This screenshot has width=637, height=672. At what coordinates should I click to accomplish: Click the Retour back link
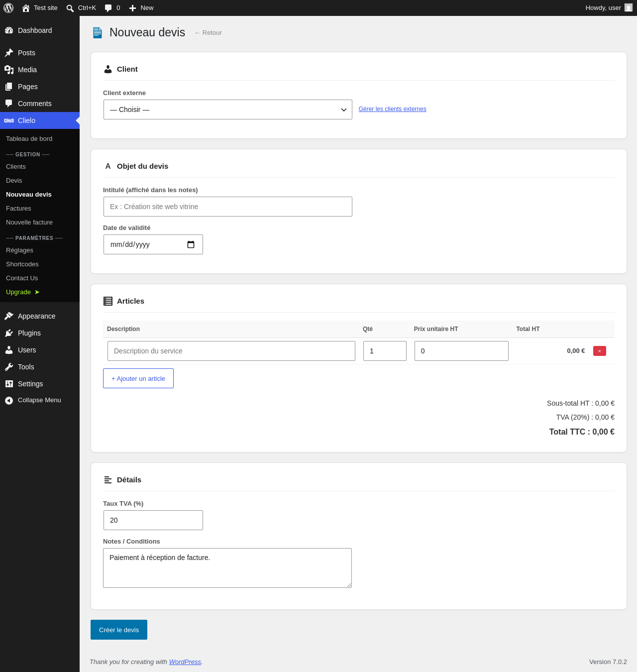point(209,33)
